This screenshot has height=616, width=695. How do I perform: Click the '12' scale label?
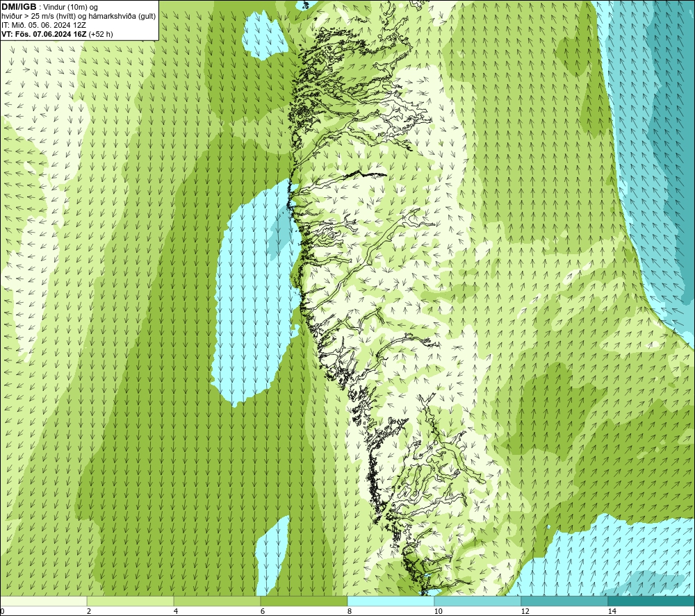(x=525, y=611)
